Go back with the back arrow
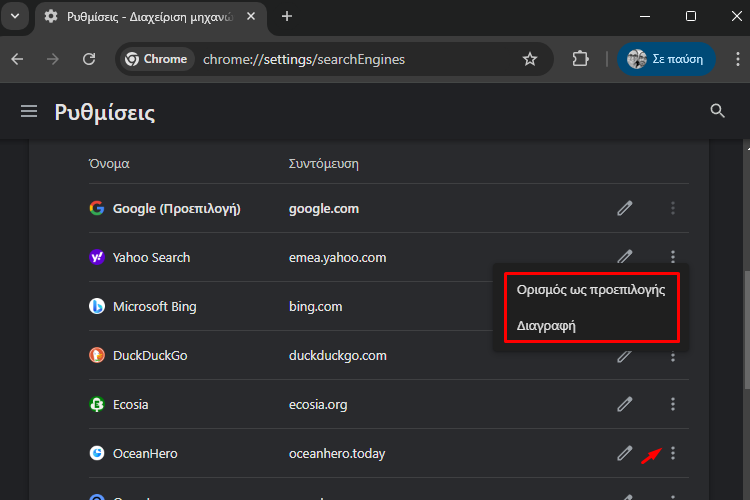Viewport: 750px width, 500px height. [x=17, y=59]
